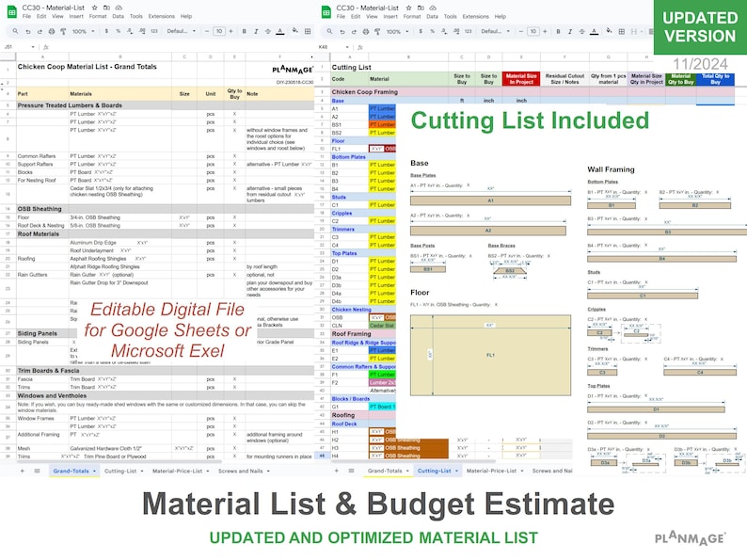Image resolution: width=747 pixels, height=560 pixels.
Task: Open the 100% zoom dropdown in the left spreadsheet
Action: coord(83,31)
